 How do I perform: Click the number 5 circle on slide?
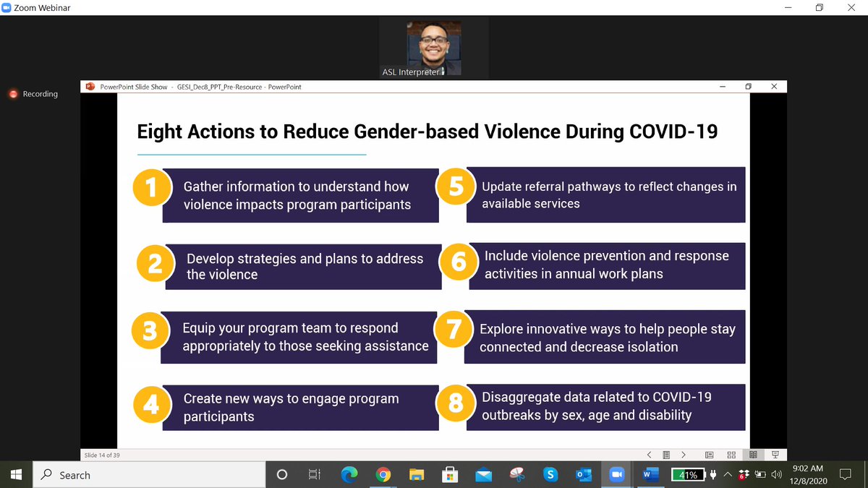pyautogui.click(x=456, y=188)
